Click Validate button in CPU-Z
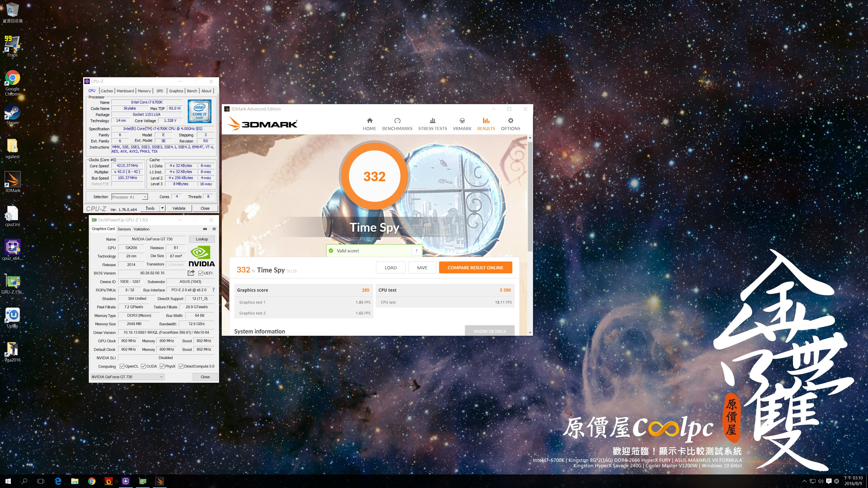Viewport: 868px width, 488px height. tap(179, 208)
